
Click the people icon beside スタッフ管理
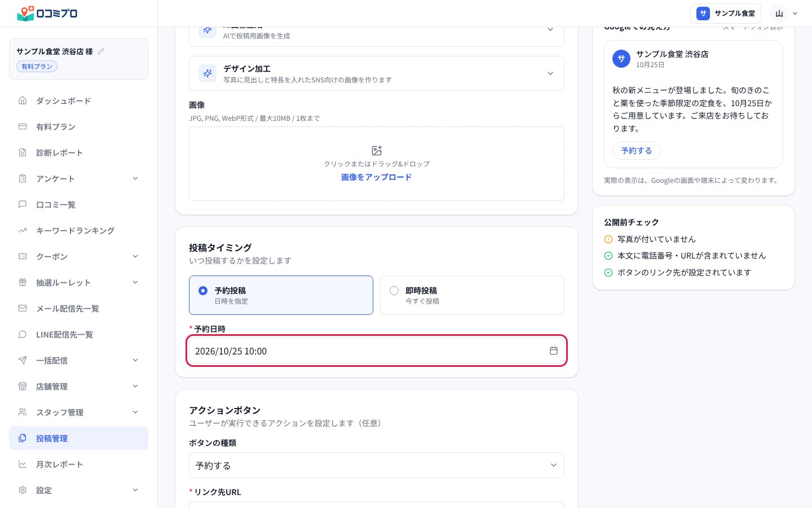(23, 412)
